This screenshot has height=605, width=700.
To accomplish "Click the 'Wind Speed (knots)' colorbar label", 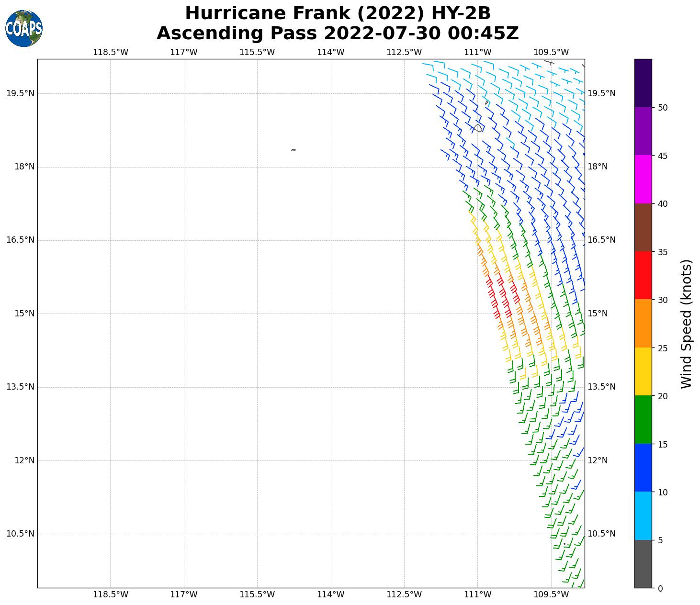I will point(686,324).
